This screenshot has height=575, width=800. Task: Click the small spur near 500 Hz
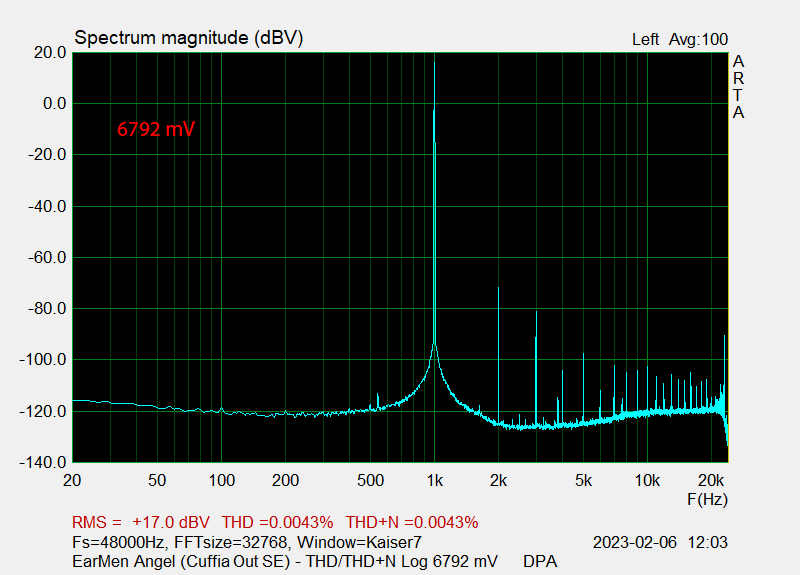click(x=377, y=399)
